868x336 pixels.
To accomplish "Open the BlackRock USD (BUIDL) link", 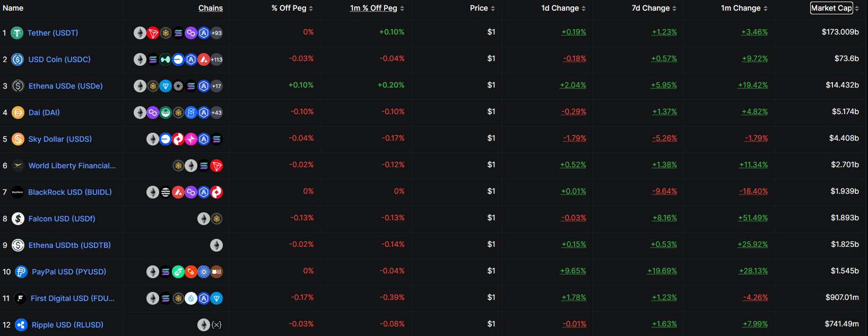I will point(70,192).
